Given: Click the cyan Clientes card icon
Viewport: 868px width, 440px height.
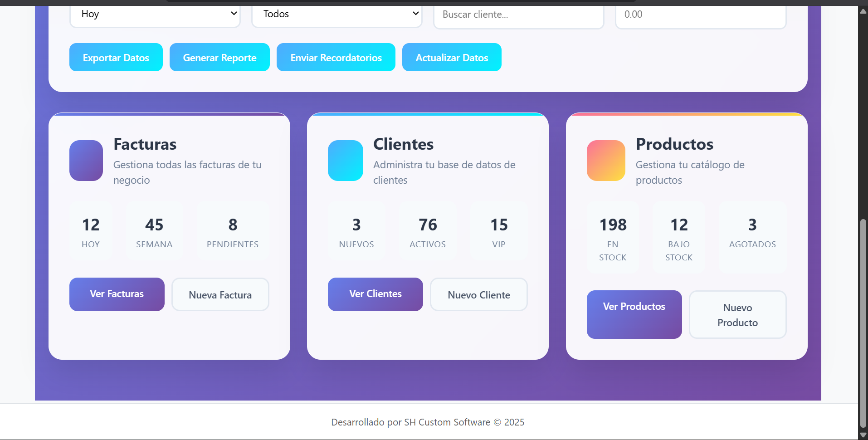Looking at the screenshot, I should (345, 161).
